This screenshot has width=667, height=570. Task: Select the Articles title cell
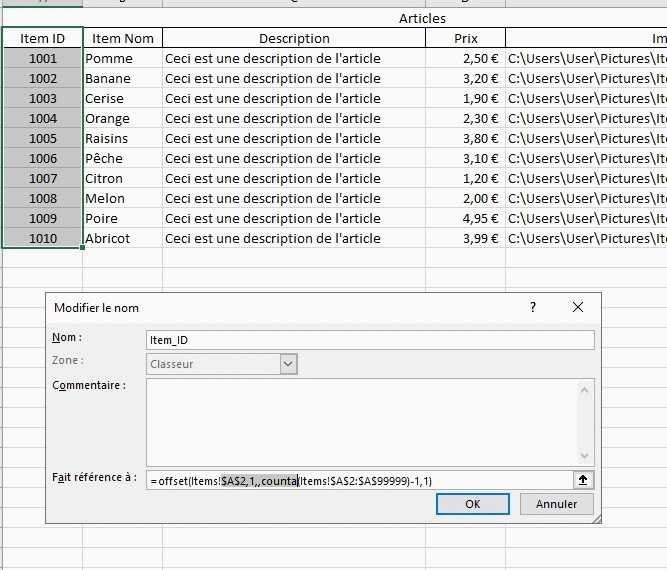coord(422,18)
